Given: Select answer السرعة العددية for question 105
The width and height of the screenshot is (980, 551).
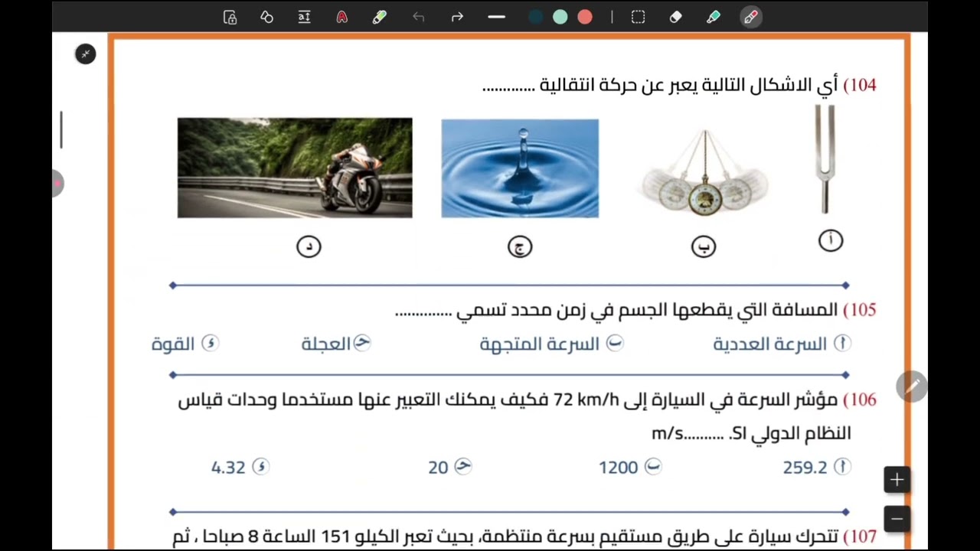Looking at the screenshot, I should pos(782,344).
